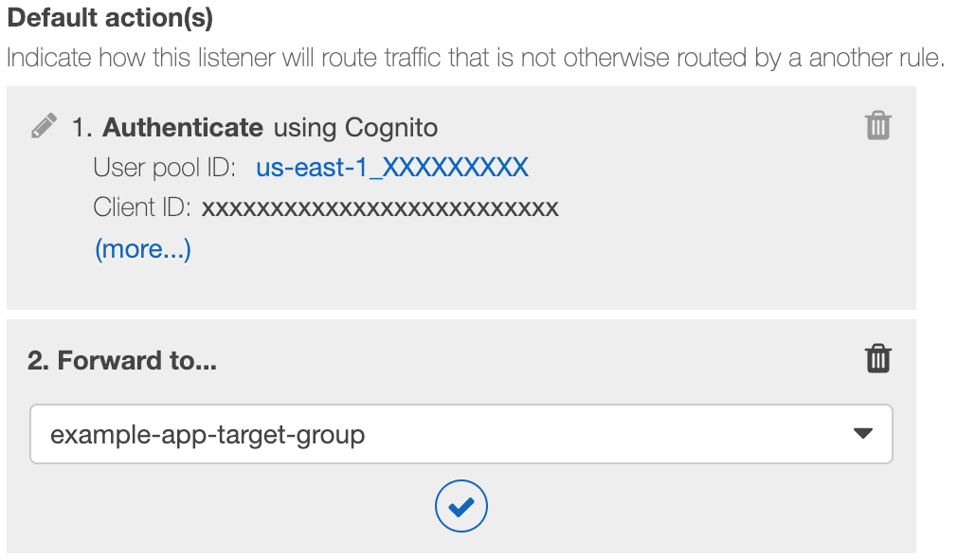Select the Client ID value text
This screenshot has height=560, width=957.
point(380,208)
